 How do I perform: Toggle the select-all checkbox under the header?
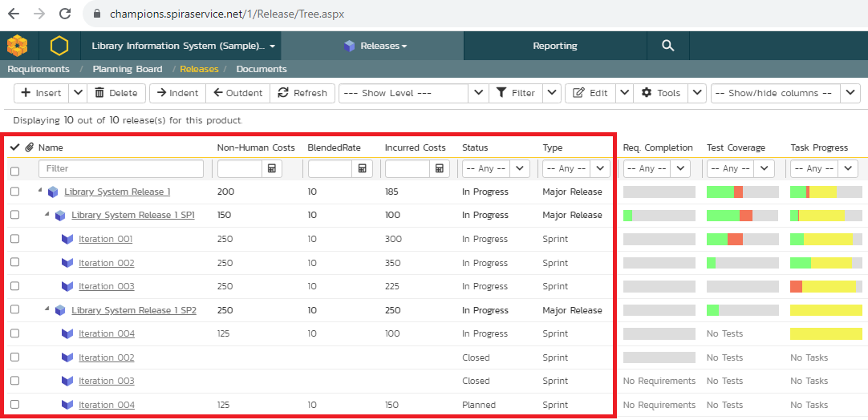pyautogui.click(x=14, y=171)
